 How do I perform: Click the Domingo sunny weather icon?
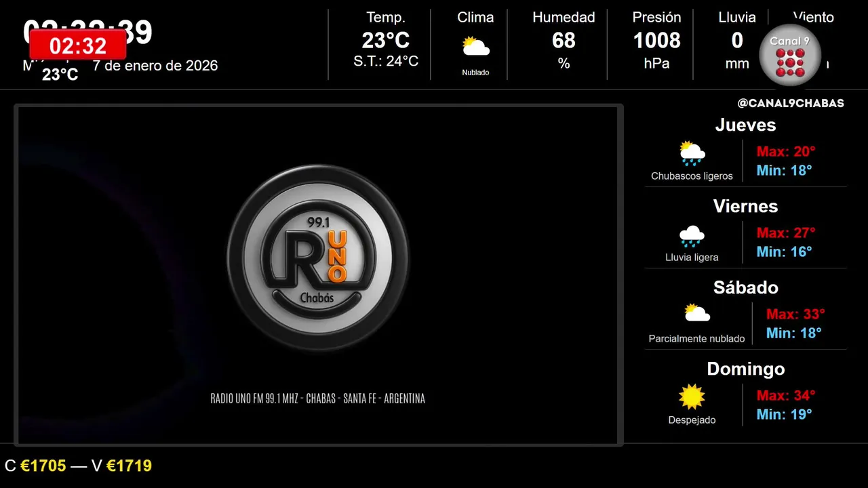point(692,397)
